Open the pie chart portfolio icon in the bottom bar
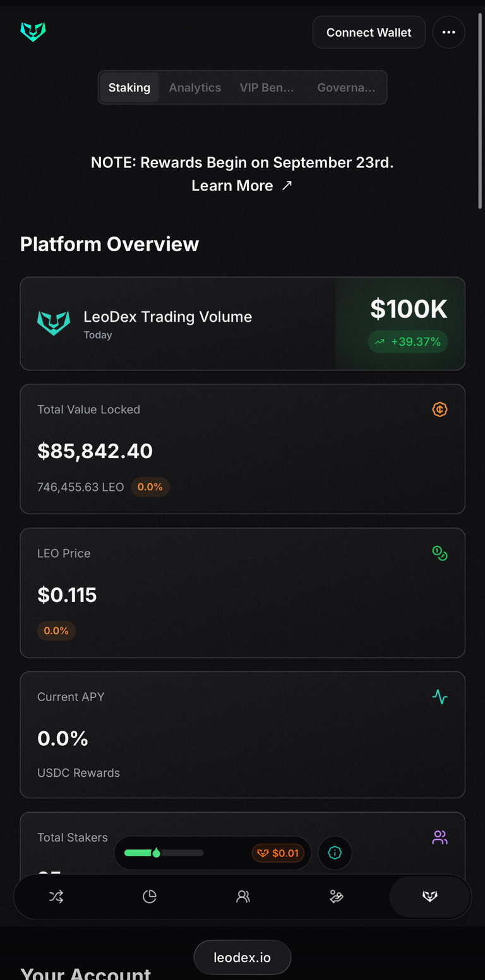The width and height of the screenshot is (485, 980). [150, 896]
